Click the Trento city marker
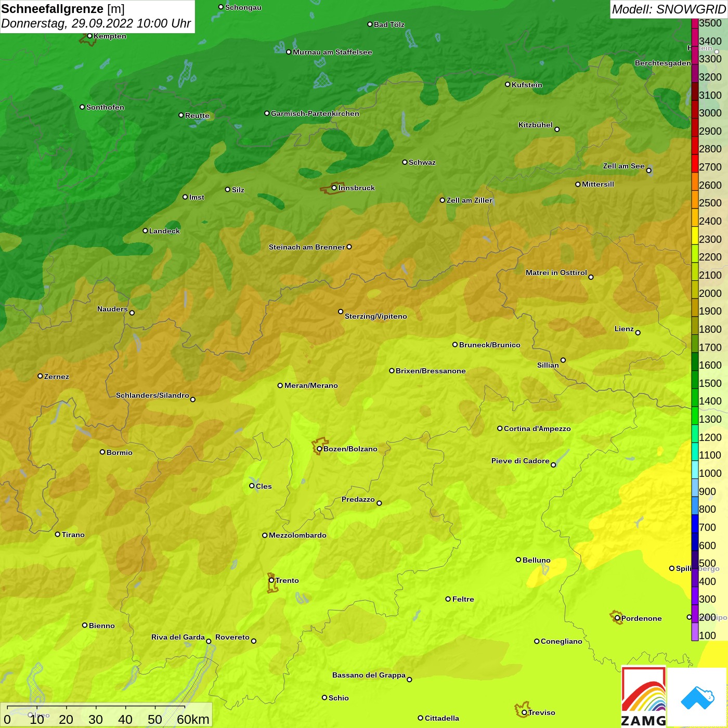Viewport: 728px width, 728px height. (x=271, y=580)
